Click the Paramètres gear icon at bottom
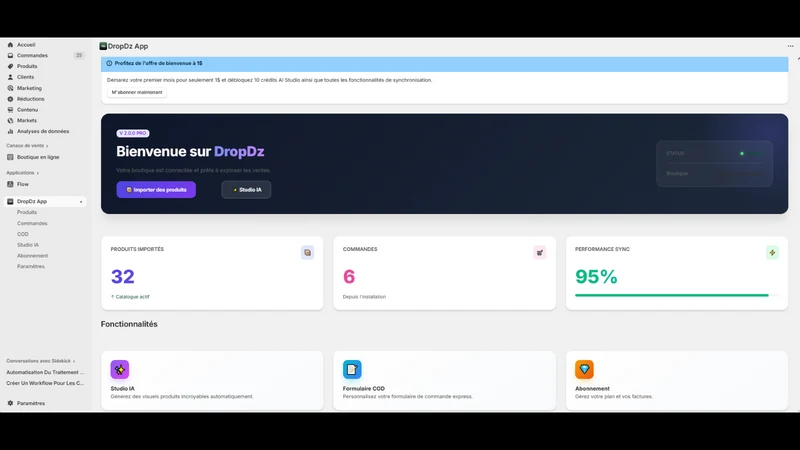 click(x=10, y=403)
